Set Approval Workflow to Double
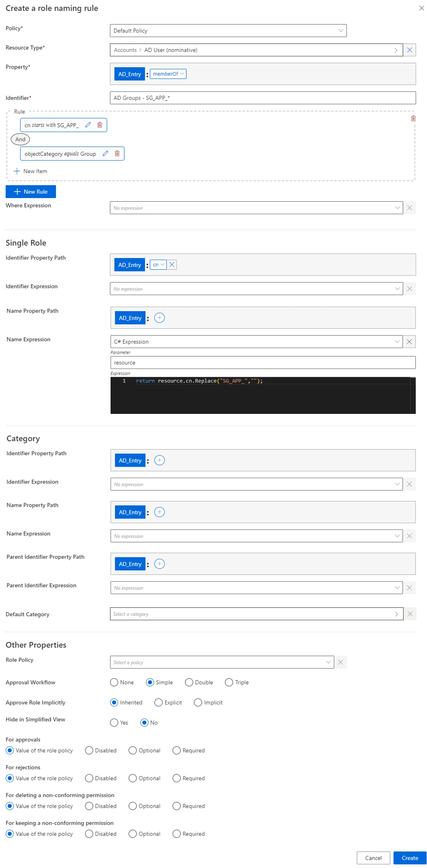 pyautogui.click(x=189, y=682)
